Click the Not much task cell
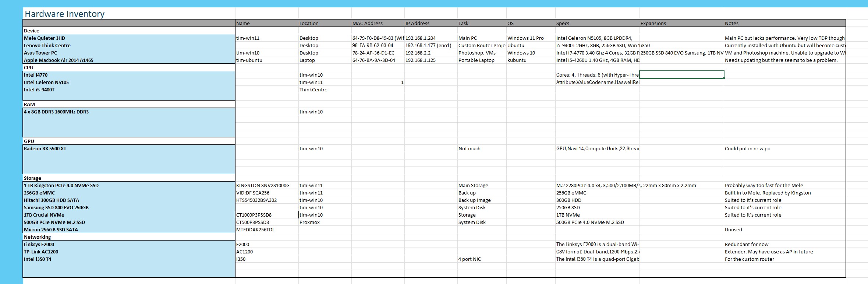The width and height of the screenshot is (868, 284). (469, 148)
